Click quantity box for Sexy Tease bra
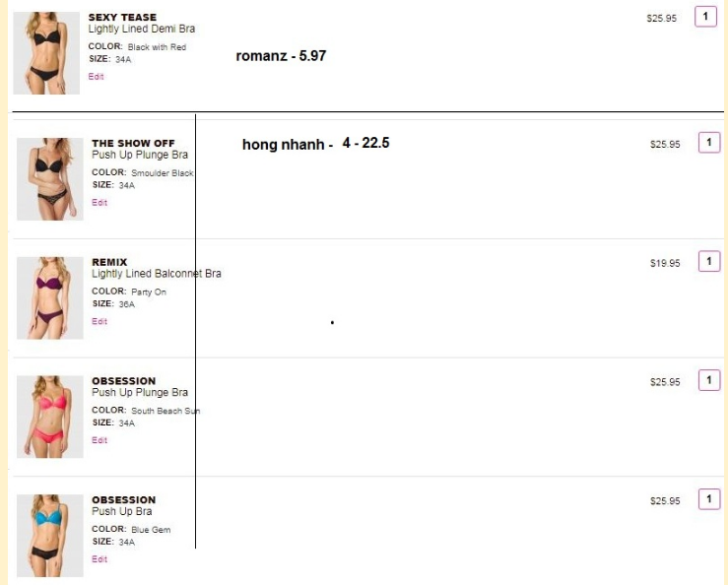This screenshot has height=585, width=728. point(705,17)
